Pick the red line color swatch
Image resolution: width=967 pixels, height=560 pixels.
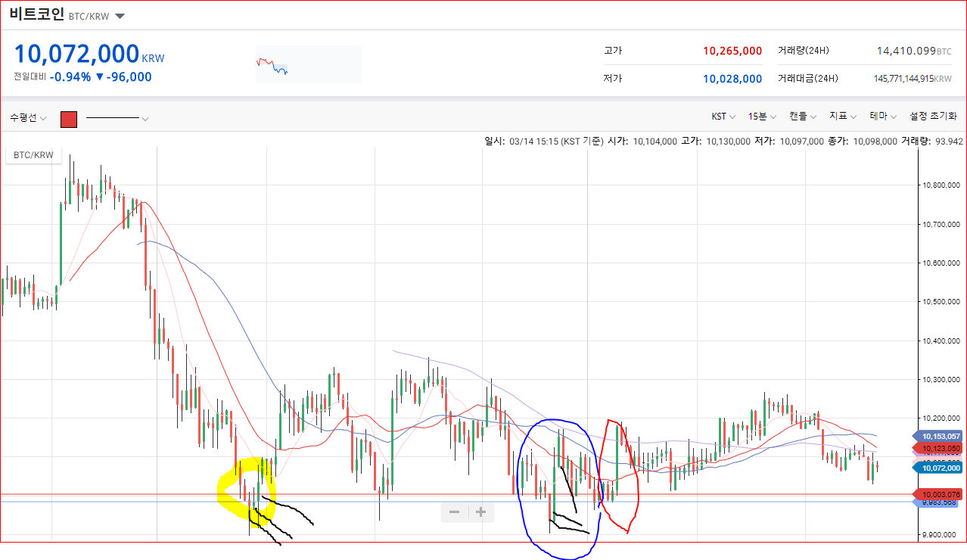[69, 119]
